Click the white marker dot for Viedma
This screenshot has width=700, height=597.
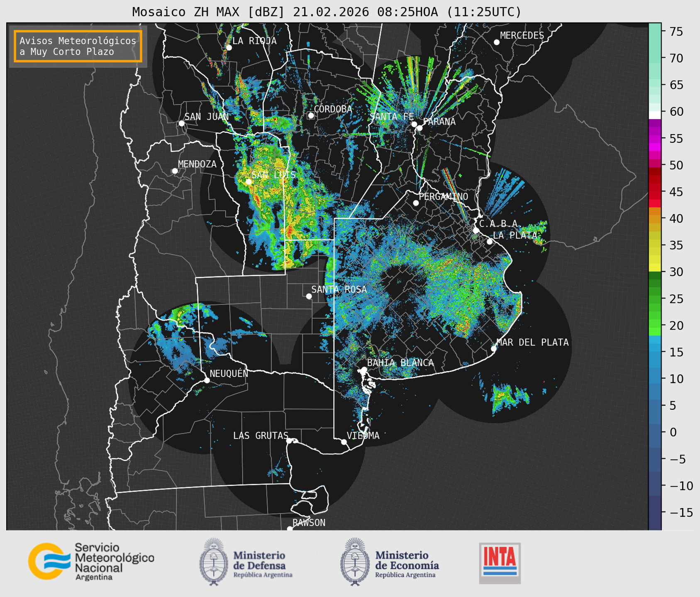click(x=344, y=442)
